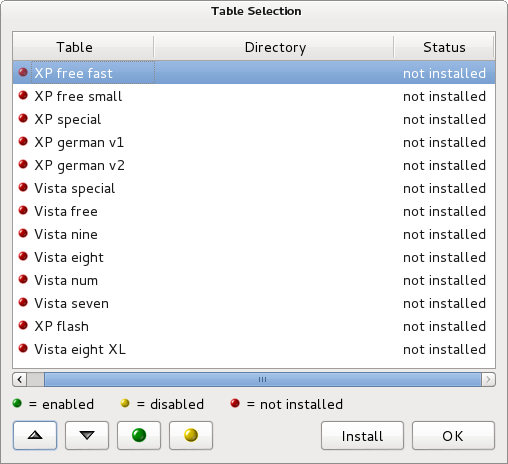508x464 pixels.
Task: Enable table with green circle button
Action: 139,435
